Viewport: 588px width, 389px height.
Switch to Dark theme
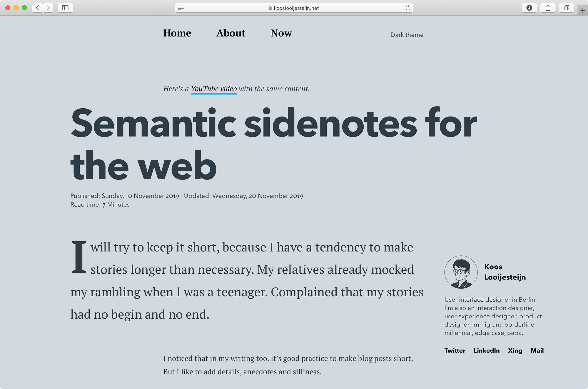(407, 35)
